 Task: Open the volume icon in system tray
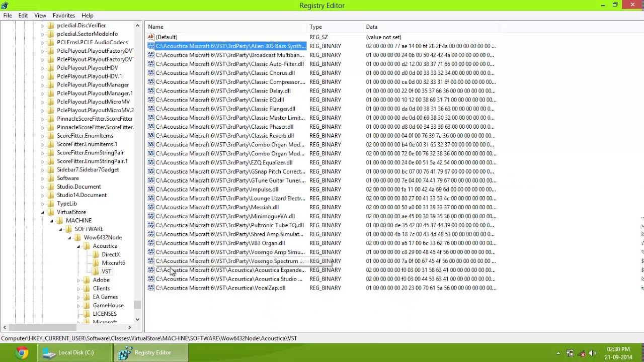click(x=592, y=353)
